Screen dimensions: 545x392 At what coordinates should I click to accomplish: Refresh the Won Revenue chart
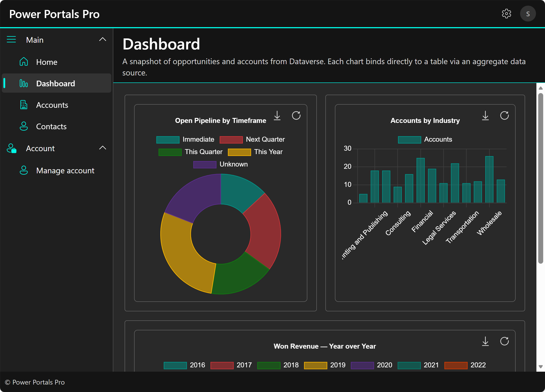[504, 341]
